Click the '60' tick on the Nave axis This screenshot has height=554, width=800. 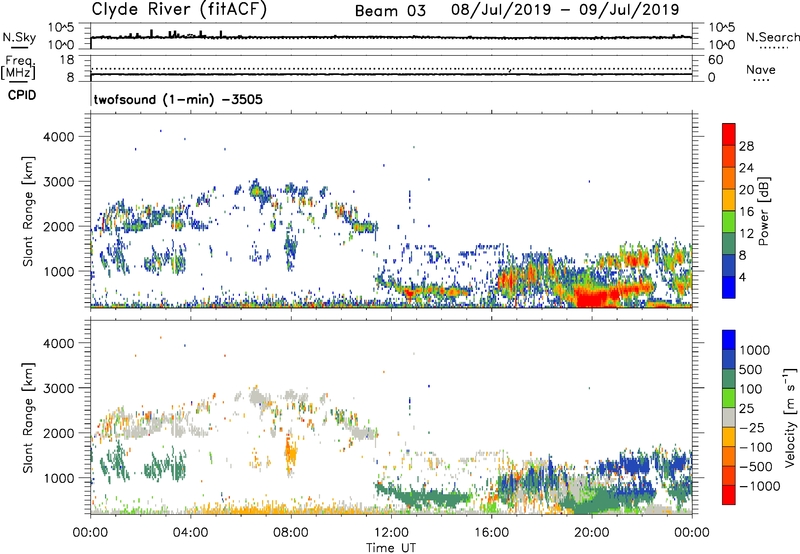pos(716,60)
